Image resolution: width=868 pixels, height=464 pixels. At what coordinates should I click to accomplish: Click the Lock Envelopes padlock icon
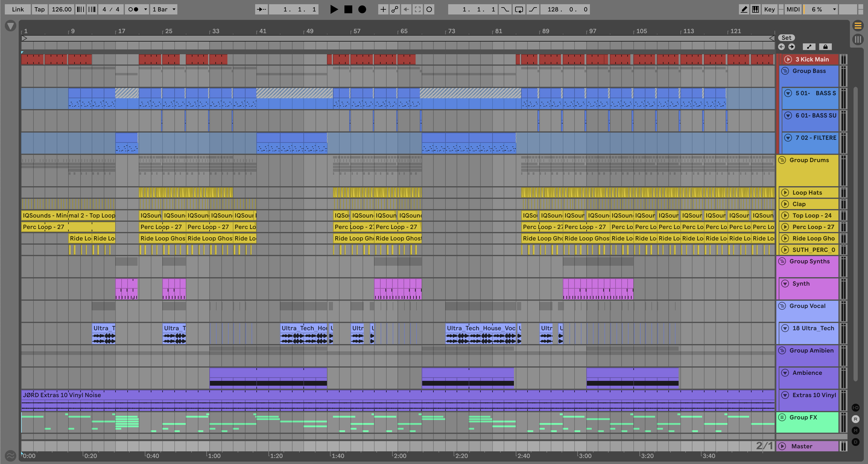825,47
